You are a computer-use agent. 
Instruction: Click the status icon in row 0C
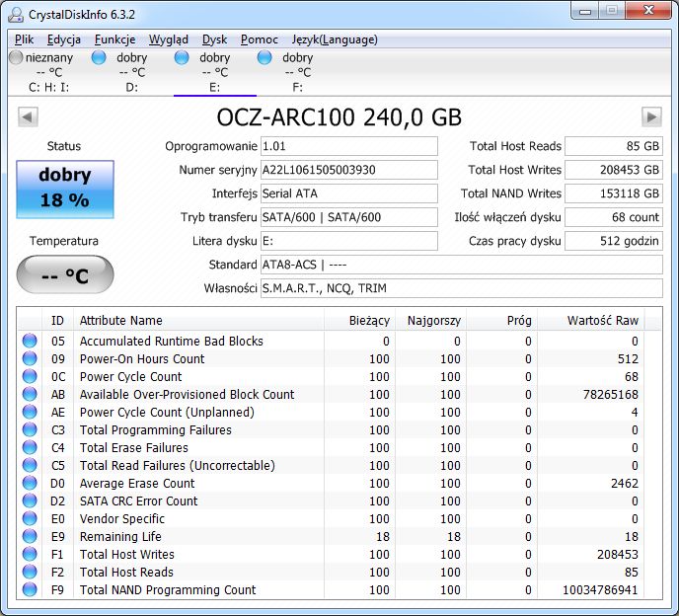[x=30, y=376]
